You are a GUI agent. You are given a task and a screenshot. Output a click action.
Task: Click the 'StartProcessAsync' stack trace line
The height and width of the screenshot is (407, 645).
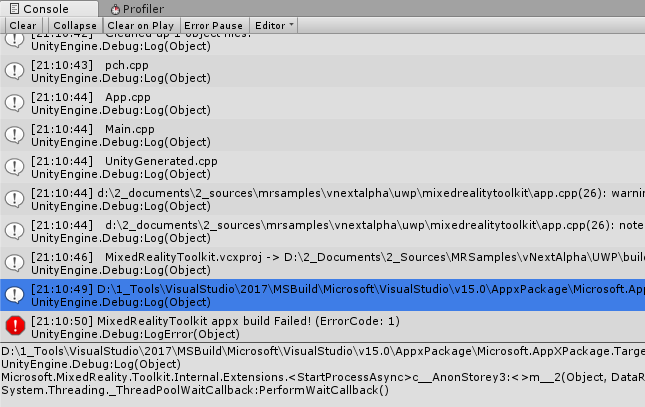point(322,377)
